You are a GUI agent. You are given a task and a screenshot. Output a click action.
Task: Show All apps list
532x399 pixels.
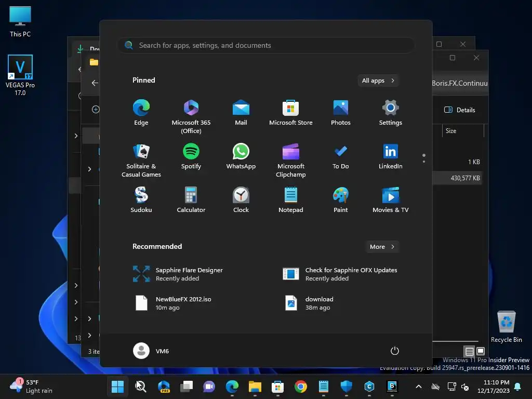[378, 81]
